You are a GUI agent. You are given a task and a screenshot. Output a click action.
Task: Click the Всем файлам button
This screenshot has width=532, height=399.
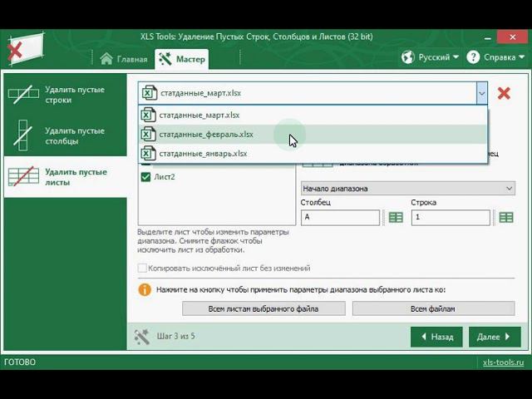(x=433, y=308)
